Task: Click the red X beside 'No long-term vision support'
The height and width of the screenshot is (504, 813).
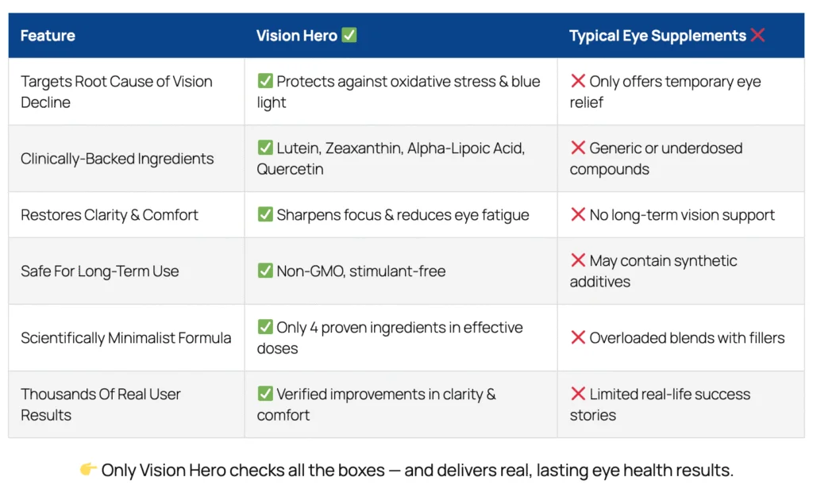Action: (x=578, y=215)
